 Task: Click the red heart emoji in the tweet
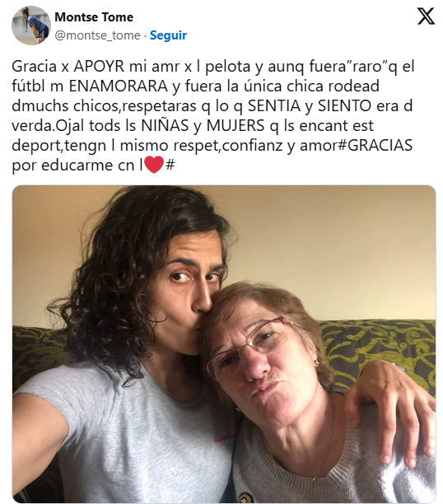[x=154, y=164]
